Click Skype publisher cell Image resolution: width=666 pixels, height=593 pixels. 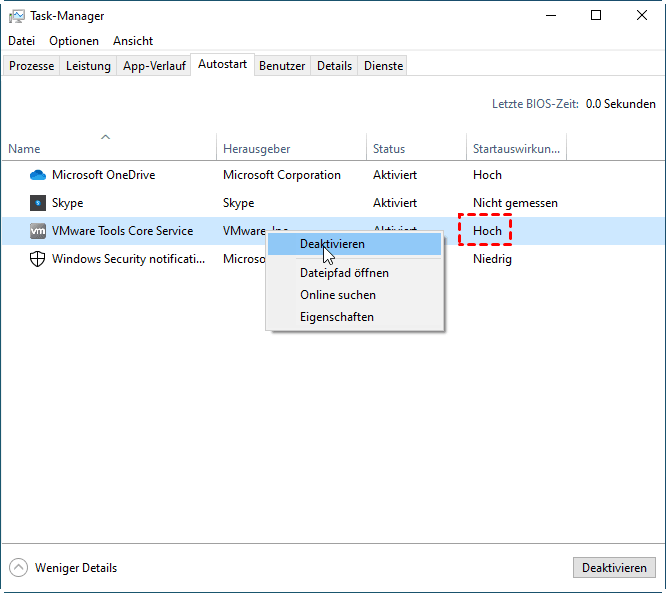[x=239, y=203]
